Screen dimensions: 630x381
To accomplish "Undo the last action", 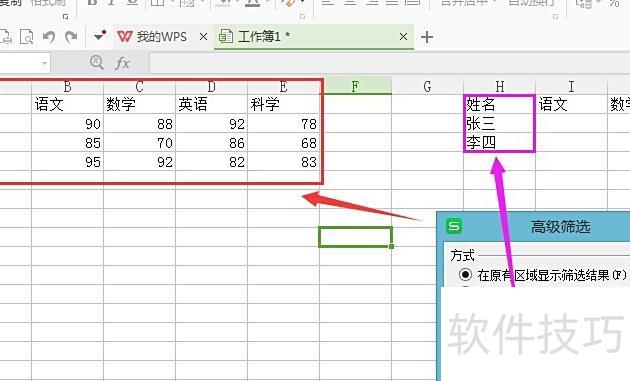I will [x=49, y=37].
